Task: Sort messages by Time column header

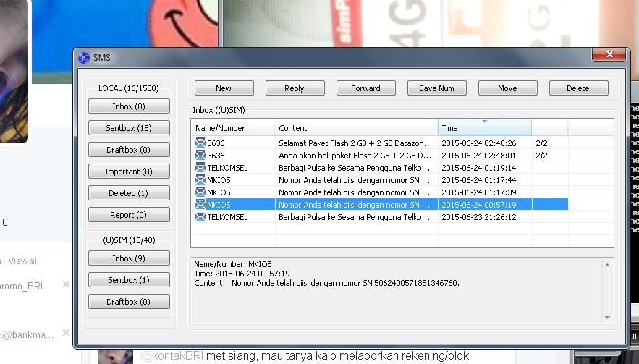Action: [485, 128]
